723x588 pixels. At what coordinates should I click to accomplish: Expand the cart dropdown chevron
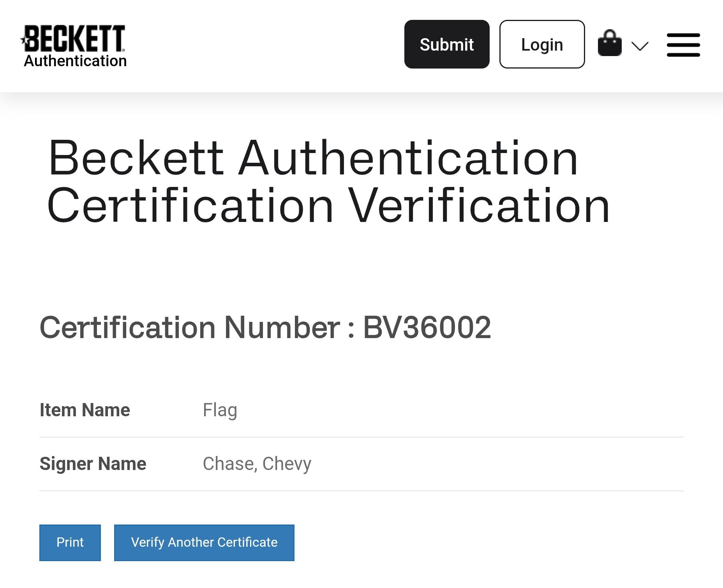pos(640,46)
